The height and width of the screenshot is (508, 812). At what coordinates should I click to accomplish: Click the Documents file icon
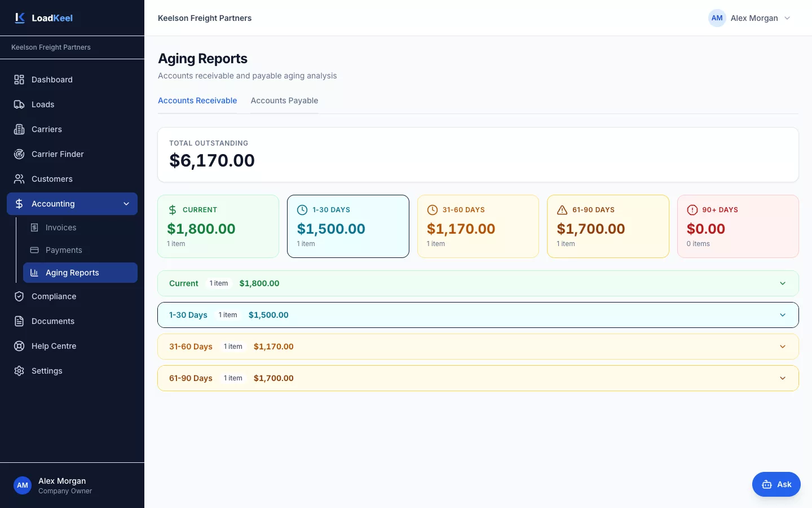click(19, 321)
